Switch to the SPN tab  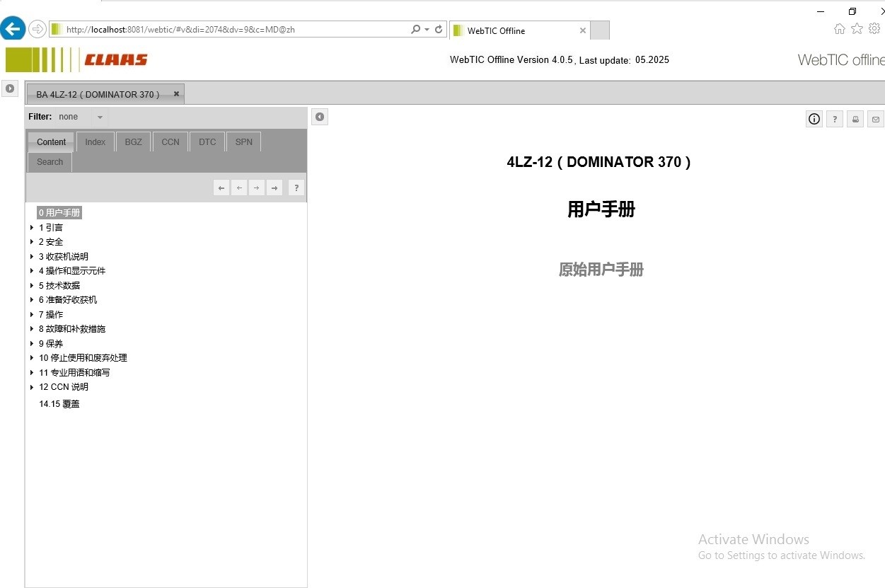[x=243, y=142]
